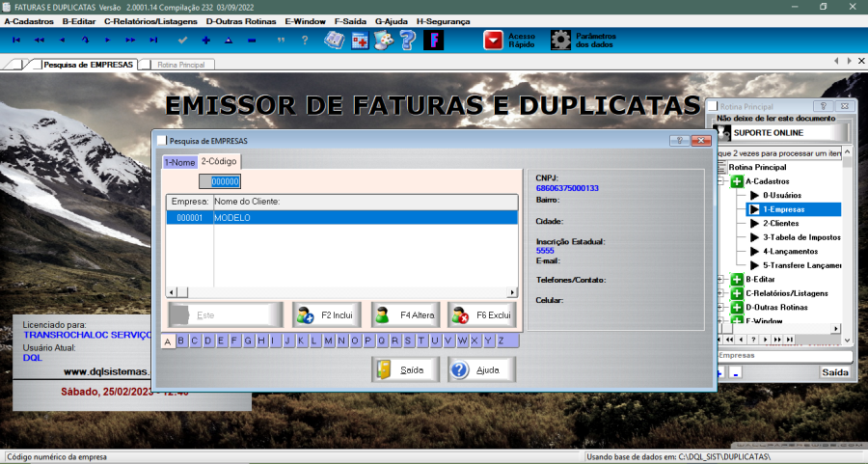Viewport: 868px width, 464px height.
Task: Go to first record with toolbar arrow
Action: tap(16, 41)
